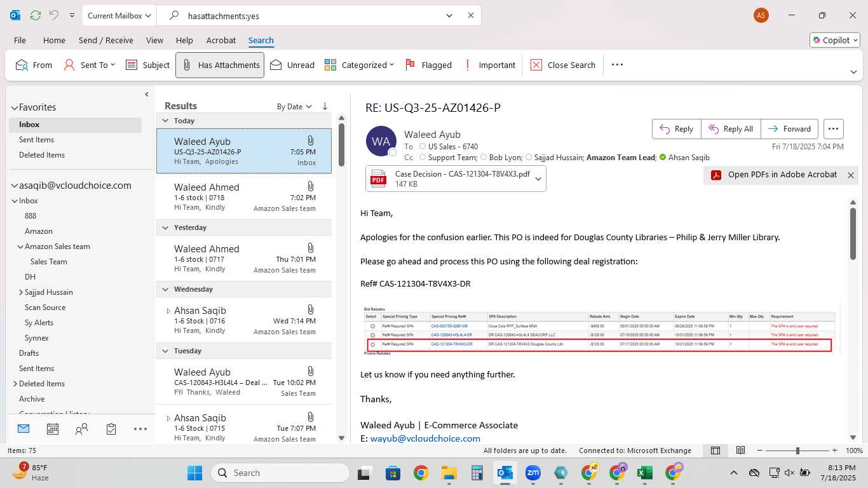This screenshot has width=868, height=488.
Task: Collapse the Favorites section
Action: point(14,107)
